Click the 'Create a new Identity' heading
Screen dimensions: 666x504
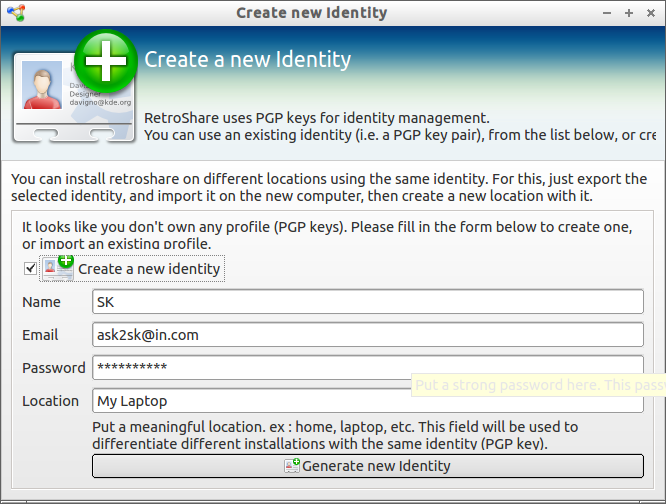[x=248, y=59]
